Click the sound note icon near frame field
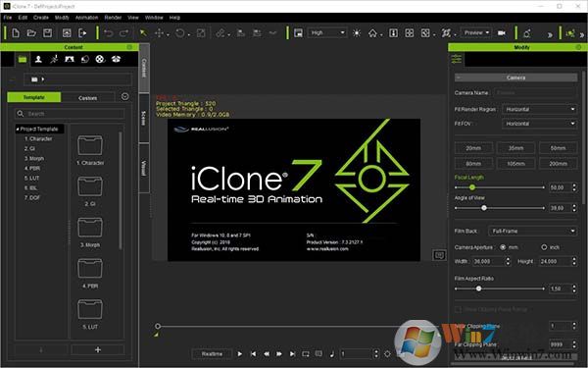Viewport: 588px width, 368px height. [x=332, y=353]
